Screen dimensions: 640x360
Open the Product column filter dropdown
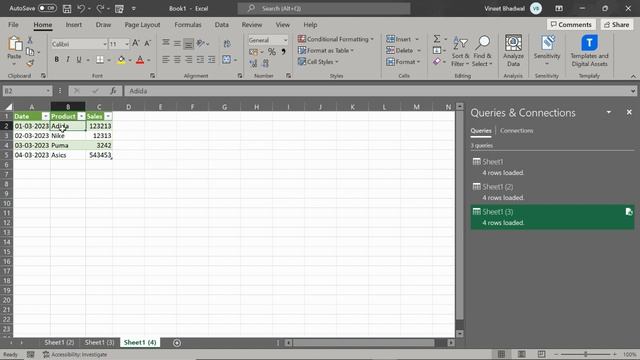coord(81,117)
